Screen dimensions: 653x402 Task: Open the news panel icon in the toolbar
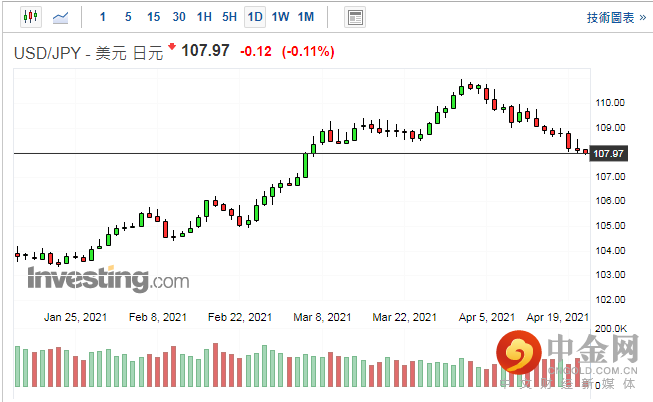click(x=355, y=17)
